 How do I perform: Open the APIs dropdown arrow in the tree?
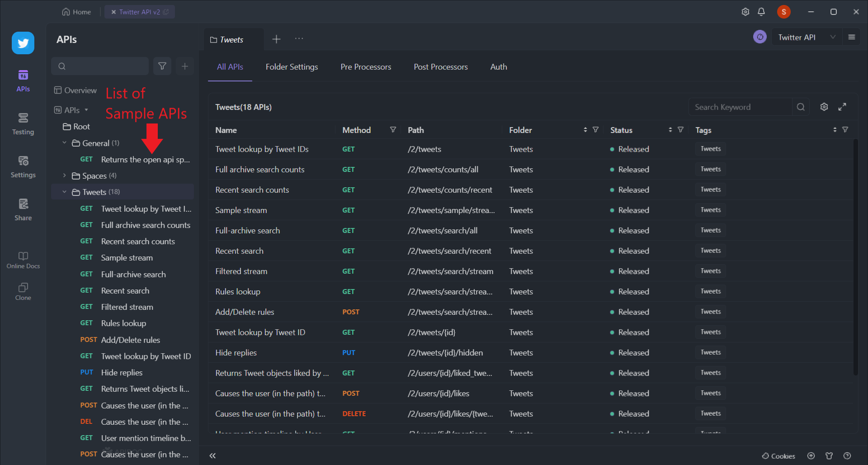tap(86, 110)
